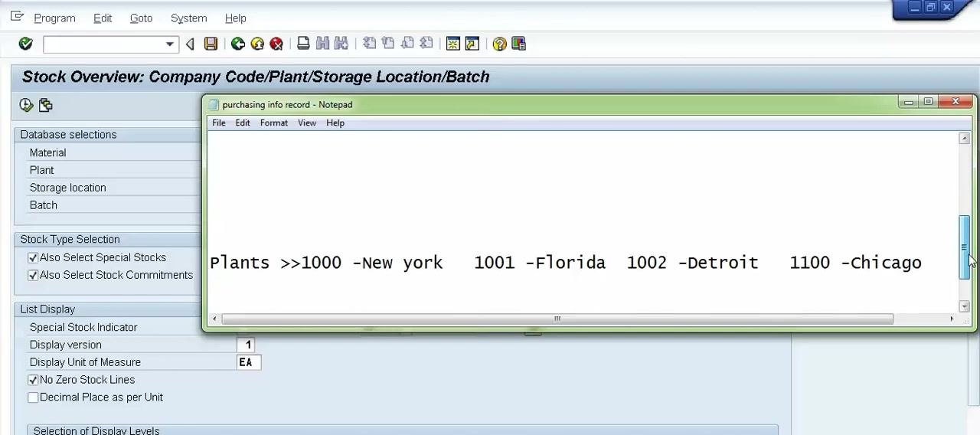The height and width of the screenshot is (435, 980).
Task: Click the Display Unit of Measure field
Action: (249, 362)
